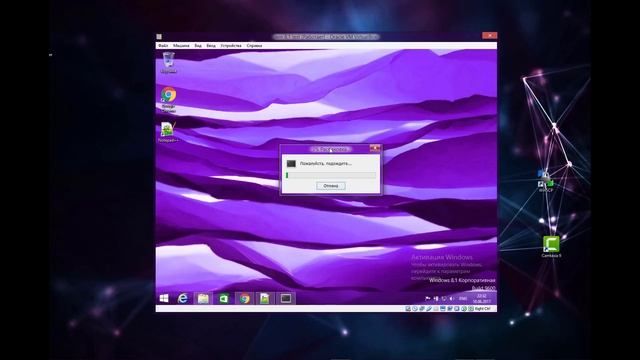This screenshot has width=640, height=360.
Task: Click the VirtualBox window title-bar icon
Action: pos(159,37)
